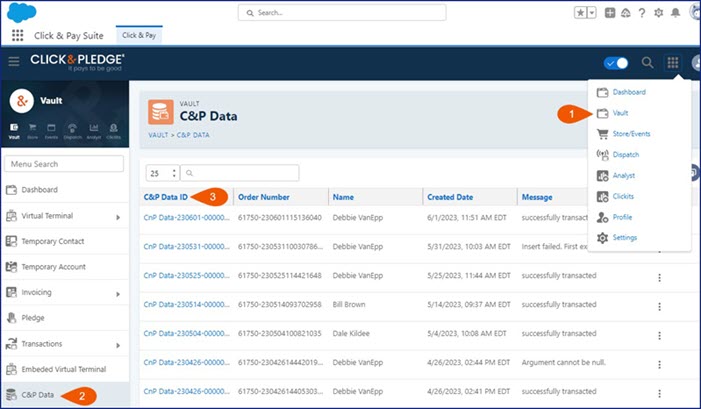Toggle the hamburger sidebar menu

(x=14, y=62)
